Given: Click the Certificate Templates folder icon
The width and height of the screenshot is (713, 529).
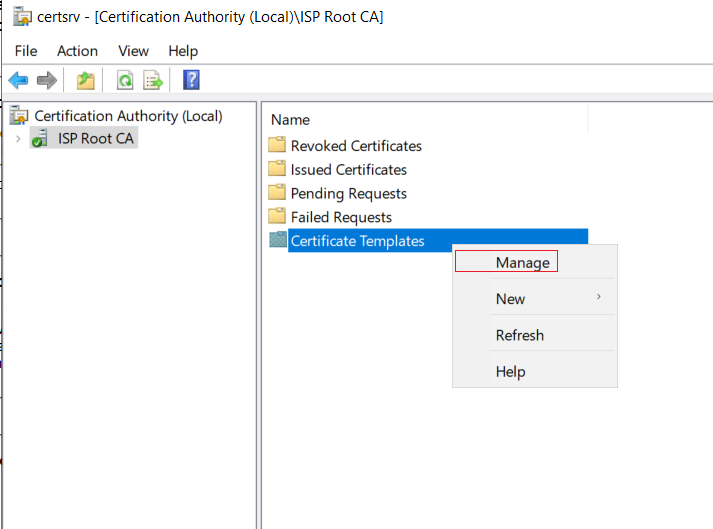Looking at the screenshot, I should 278,240.
